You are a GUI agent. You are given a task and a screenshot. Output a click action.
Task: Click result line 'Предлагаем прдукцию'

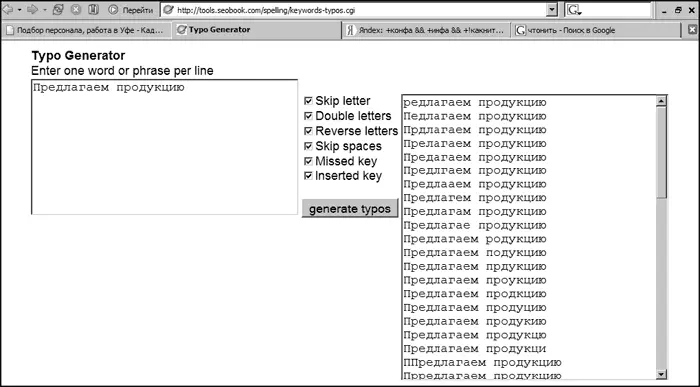pyautogui.click(x=475, y=267)
